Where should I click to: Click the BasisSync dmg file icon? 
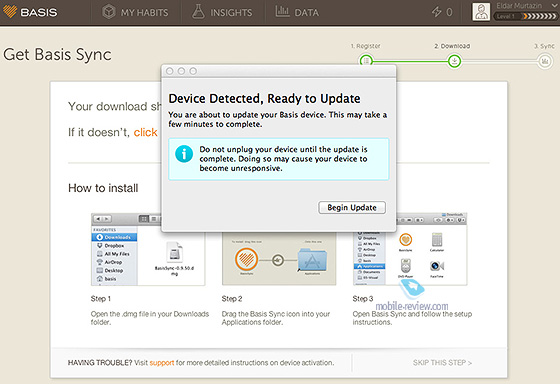click(x=174, y=252)
